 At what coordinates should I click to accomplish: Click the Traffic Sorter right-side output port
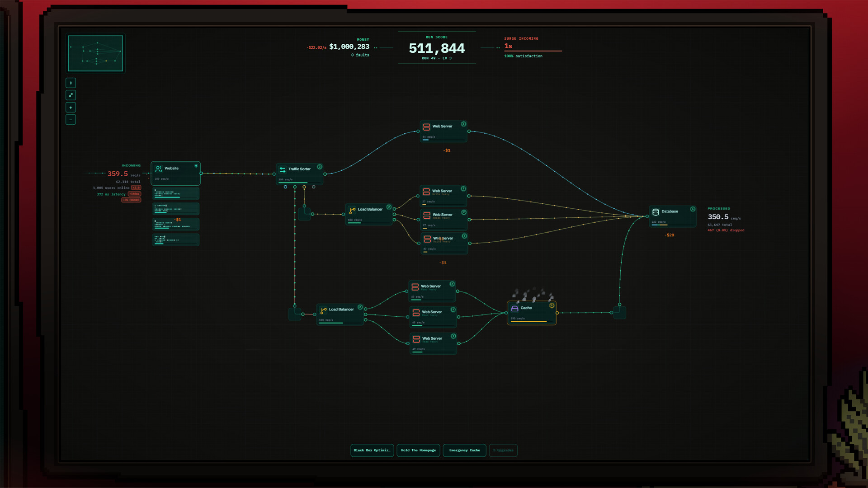click(325, 174)
